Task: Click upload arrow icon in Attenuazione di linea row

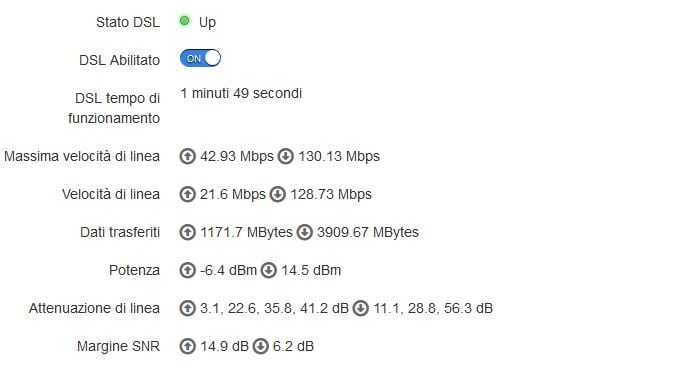Action: 188,308
